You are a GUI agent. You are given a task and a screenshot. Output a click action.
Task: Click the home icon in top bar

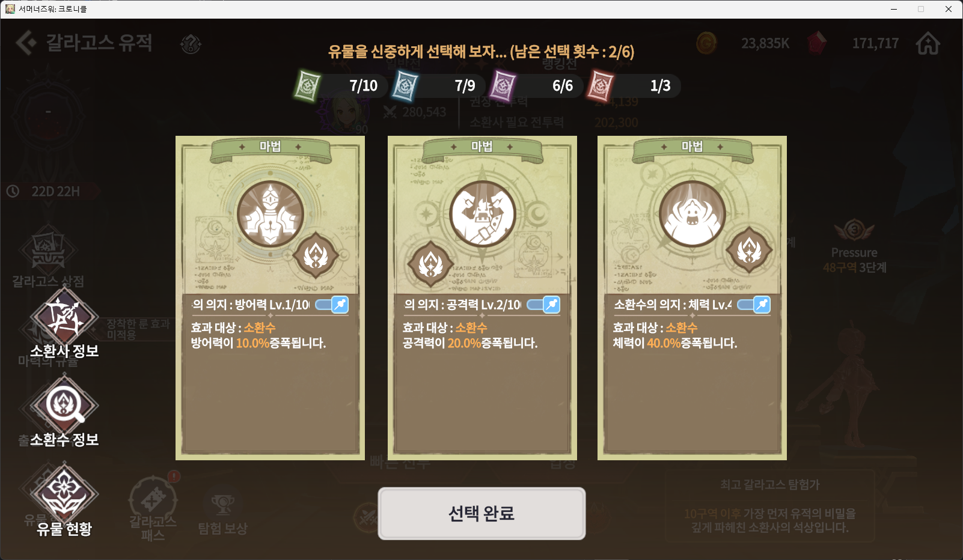[x=928, y=43]
